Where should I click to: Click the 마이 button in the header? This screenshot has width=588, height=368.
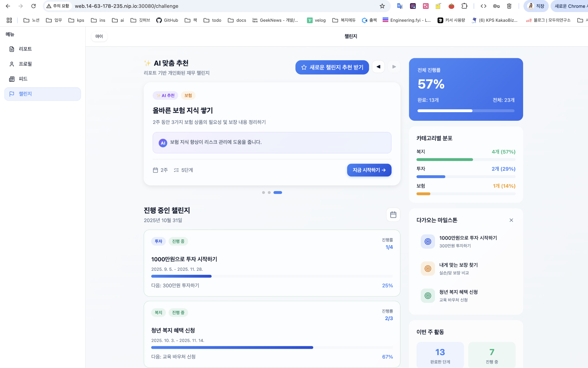pos(99,36)
